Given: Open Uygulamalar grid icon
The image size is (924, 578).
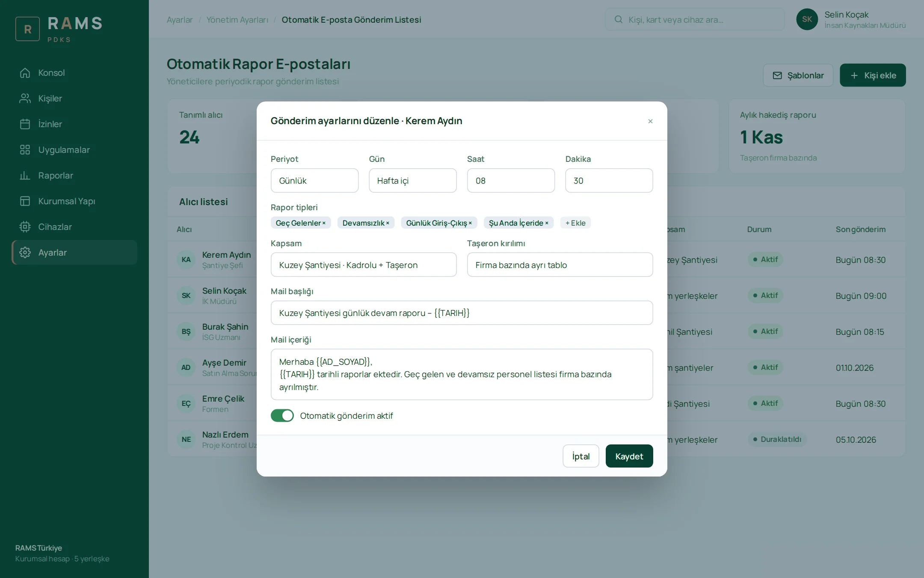Looking at the screenshot, I should tap(25, 150).
